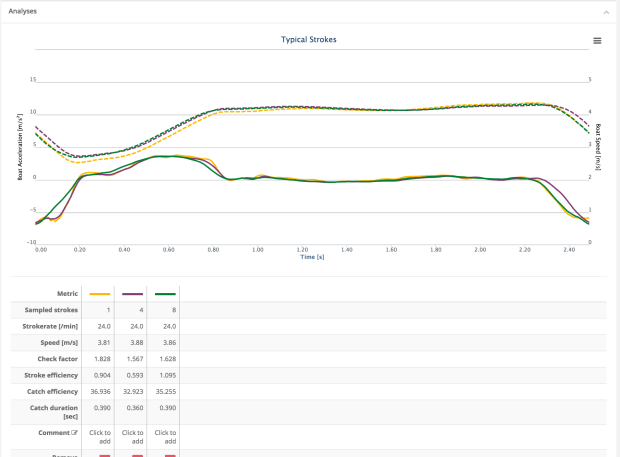Click the purple line color swatch in Metric row
Image resolution: width=620 pixels, height=457 pixels.
pos(132,294)
